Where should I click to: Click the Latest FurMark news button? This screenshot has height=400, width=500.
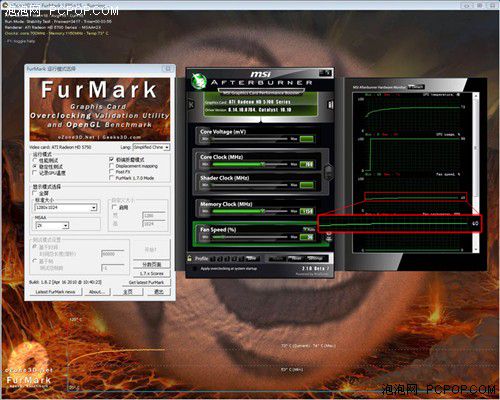55,292
